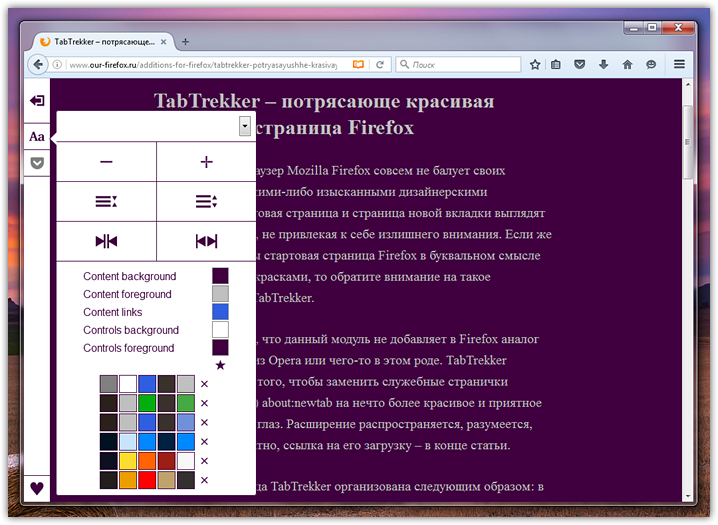Bookmark this page with the star
Image resolution: width=718 pixels, height=525 pixels.
535,65
